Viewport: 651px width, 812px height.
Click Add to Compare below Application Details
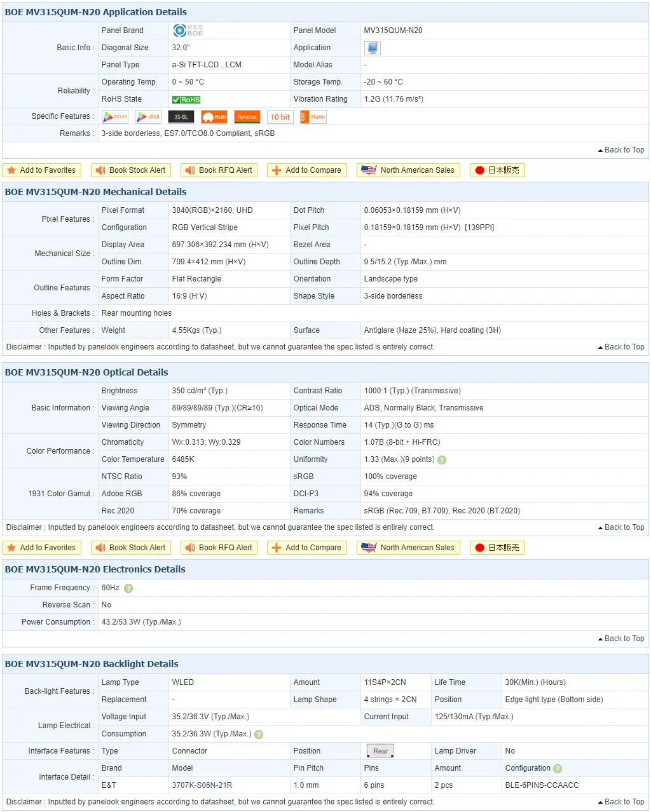[307, 170]
